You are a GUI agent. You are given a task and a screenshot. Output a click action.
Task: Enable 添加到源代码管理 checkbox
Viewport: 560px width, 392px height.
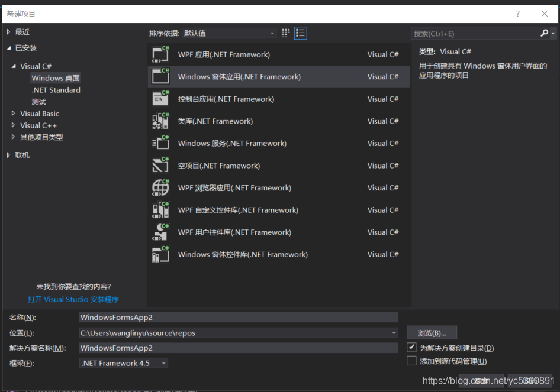[x=411, y=361]
